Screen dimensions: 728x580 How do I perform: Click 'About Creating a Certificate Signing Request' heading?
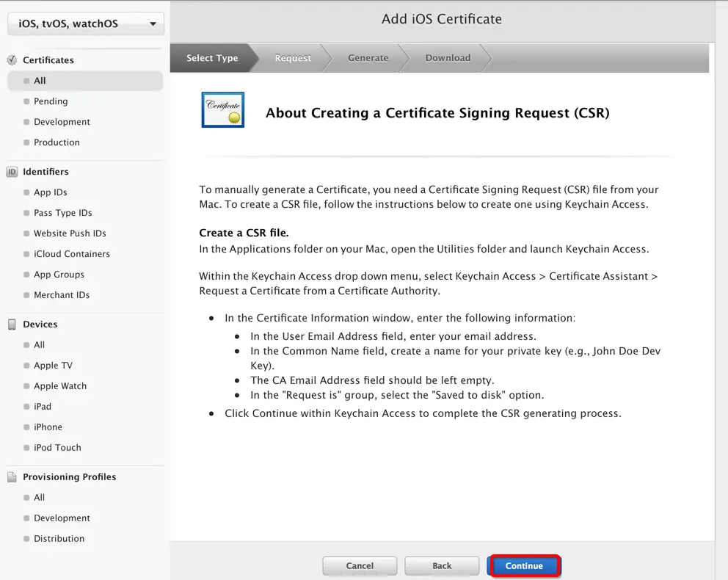point(437,113)
